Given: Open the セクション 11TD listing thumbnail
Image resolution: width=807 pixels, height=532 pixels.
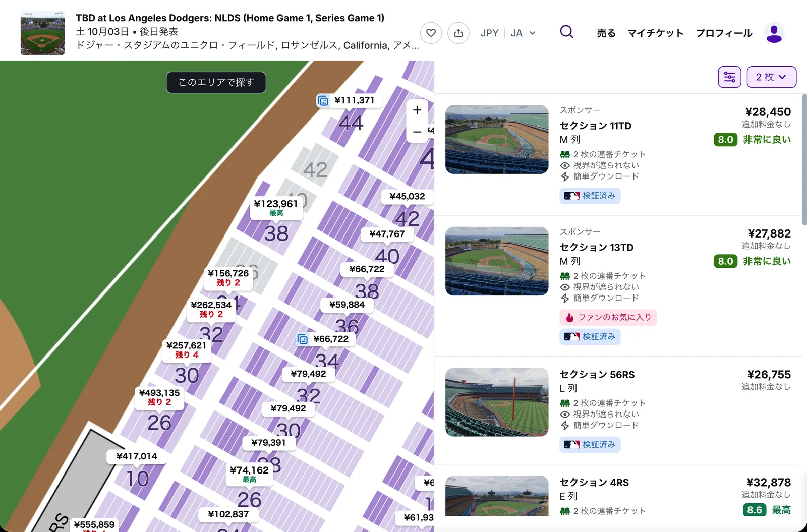Looking at the screenshot, I should tap(497, 140).
